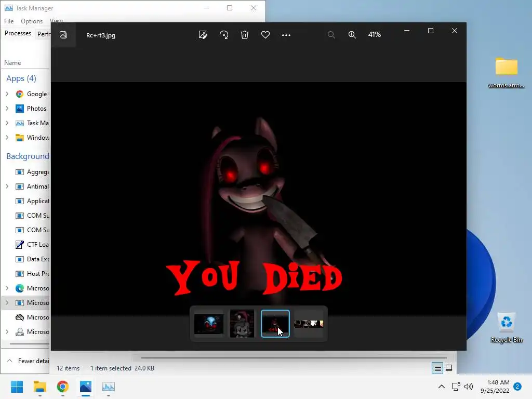Open the worms.arm folder on desktop

click(x=506, y=72)
